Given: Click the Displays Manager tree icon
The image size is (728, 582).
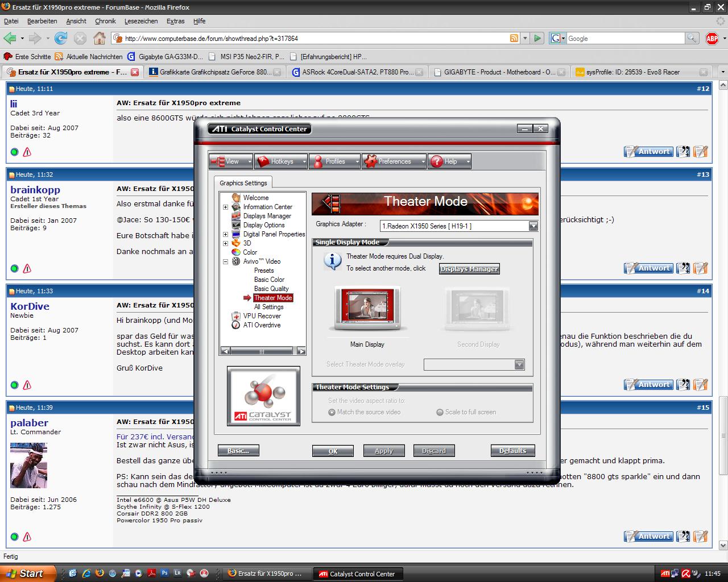Looking at the screenshot, I should 236,216.
